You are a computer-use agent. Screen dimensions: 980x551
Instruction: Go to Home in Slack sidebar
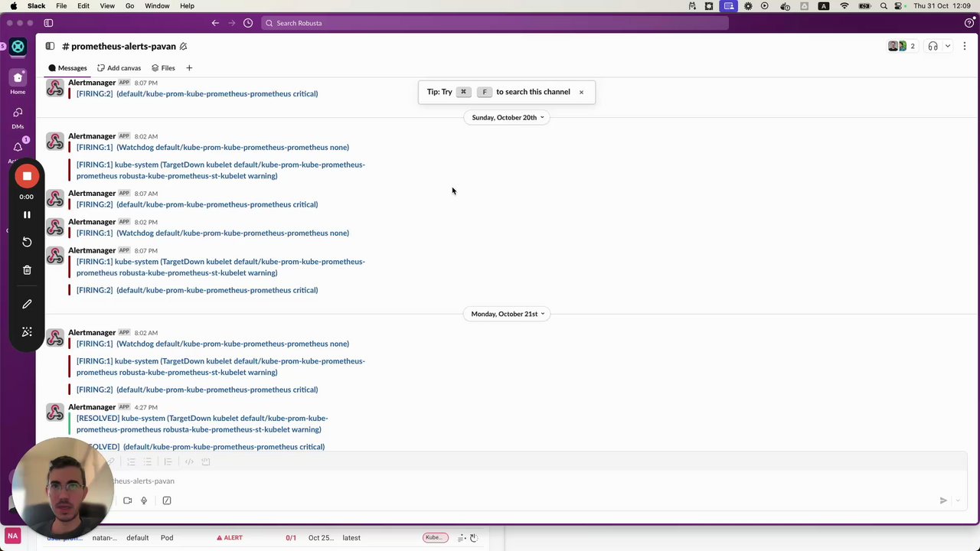[18, 82]
